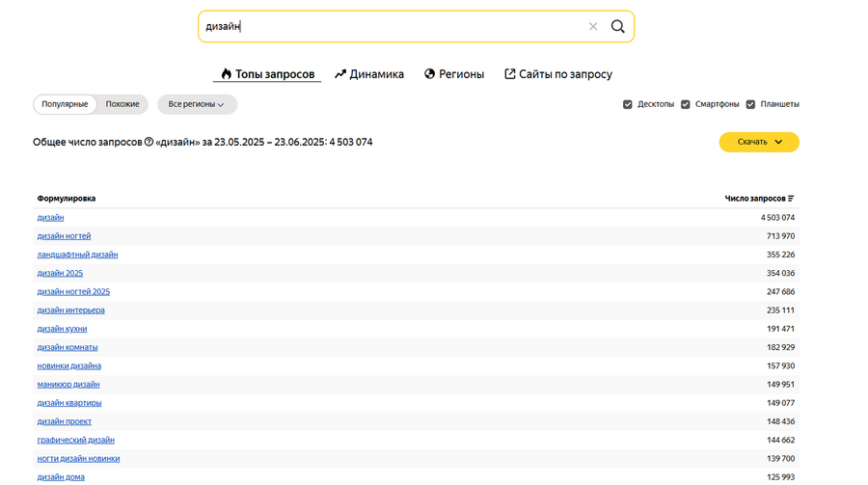Open the дизайн ногтей query link
868x485 pixels.
[x=65, y=236]
